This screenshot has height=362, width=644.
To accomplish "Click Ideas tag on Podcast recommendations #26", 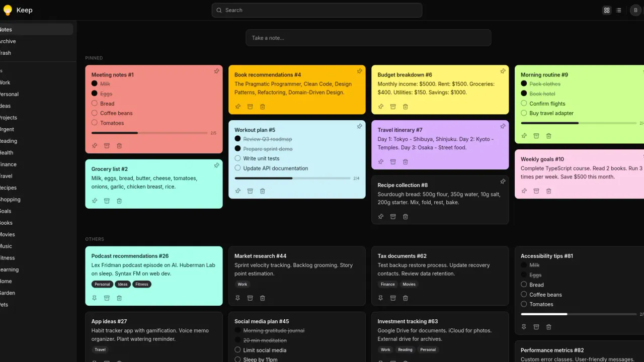I will 122,284.
